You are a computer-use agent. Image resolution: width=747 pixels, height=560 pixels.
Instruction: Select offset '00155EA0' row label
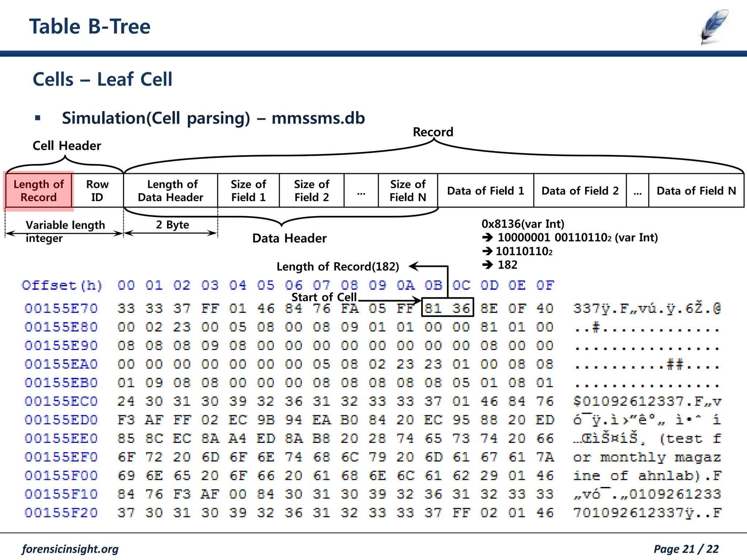click(61, 364)
